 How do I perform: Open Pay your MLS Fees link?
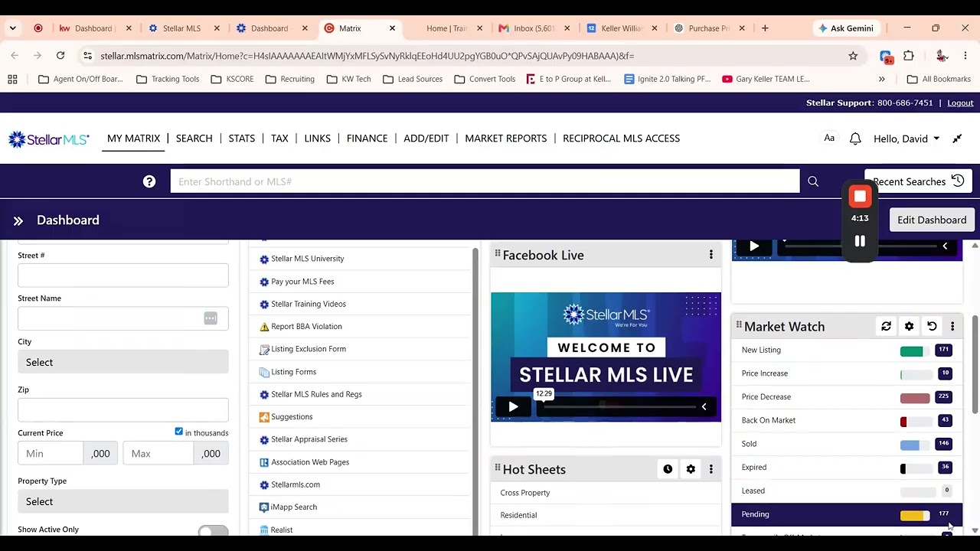[302, 282]
